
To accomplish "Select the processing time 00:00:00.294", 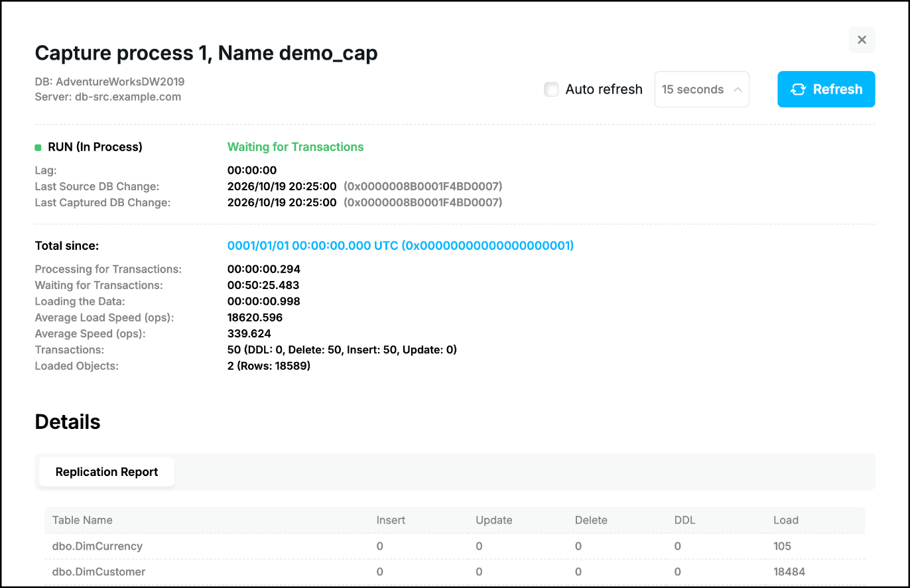I will click(264, 269).
